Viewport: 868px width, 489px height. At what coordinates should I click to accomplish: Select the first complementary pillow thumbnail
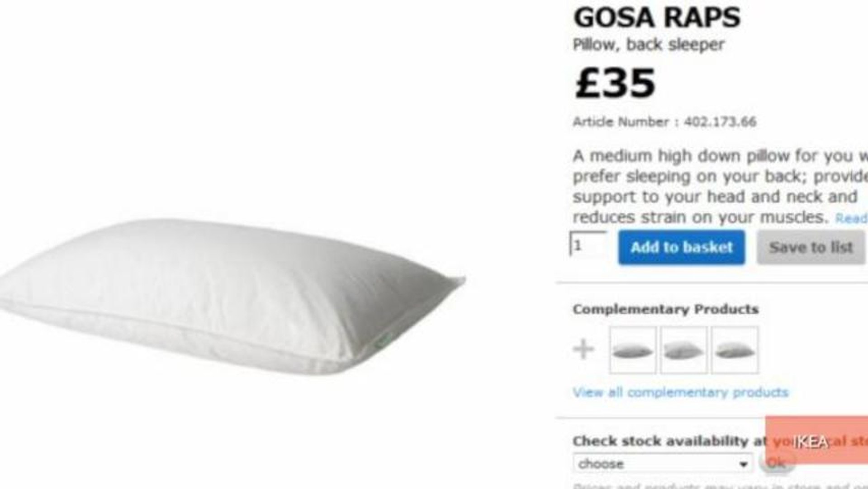632,350
